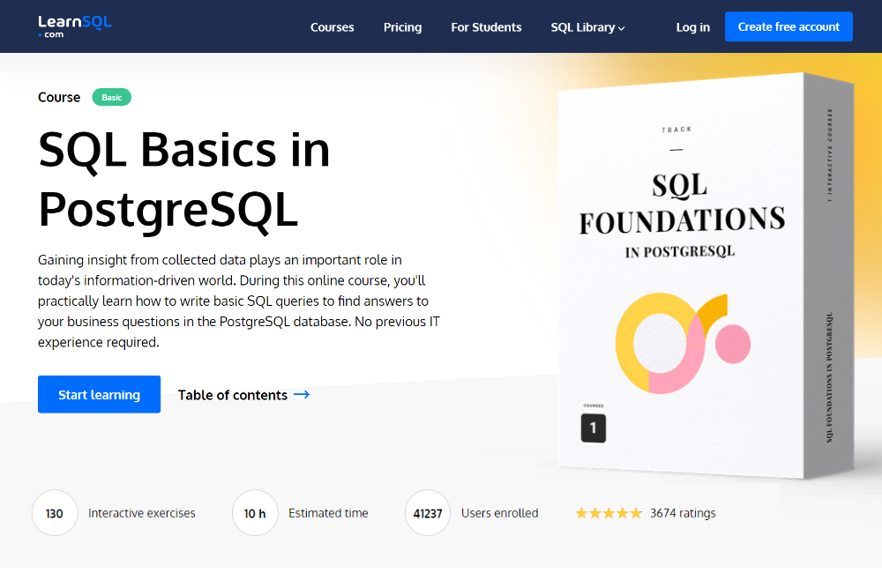
Task: Click the SQL Foundations course box image
Action: [706, 275]
